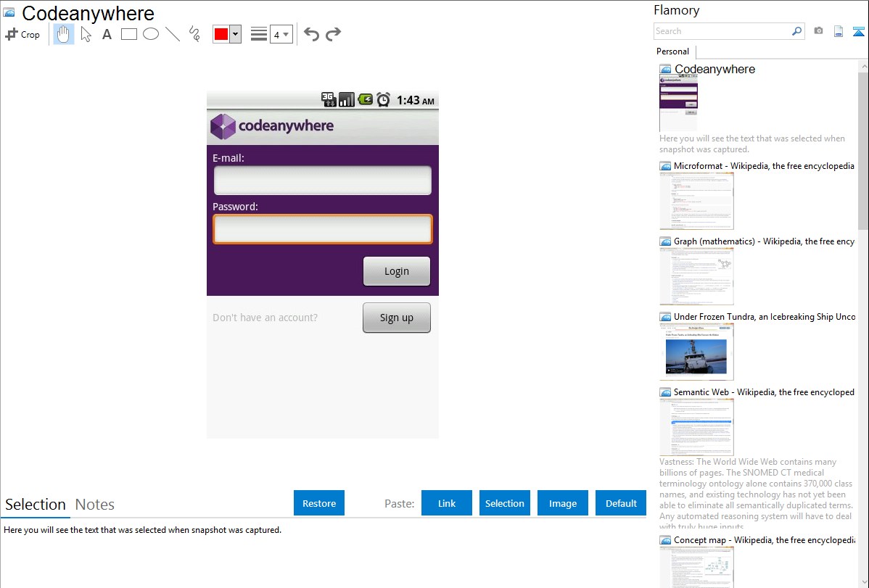Switch to the Notes tab
This screenshot has height=588, width=869.
coord(95,505)
